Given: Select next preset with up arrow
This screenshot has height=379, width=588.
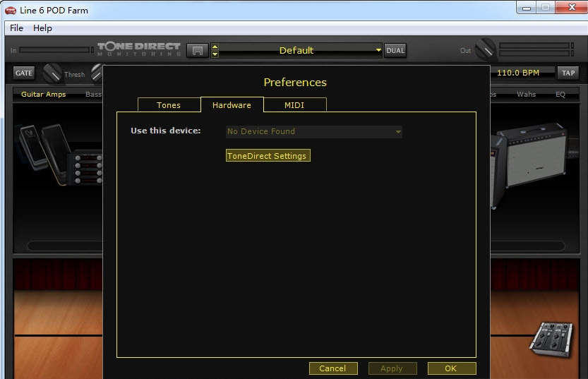Looking at the screenshot, I should point(215,47).
